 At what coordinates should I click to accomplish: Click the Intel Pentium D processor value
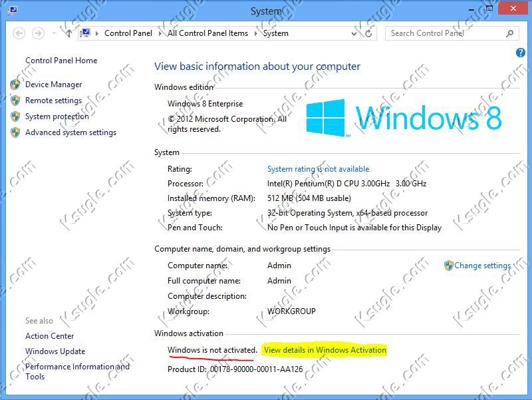pyautogui.click(x=346, y=184)
